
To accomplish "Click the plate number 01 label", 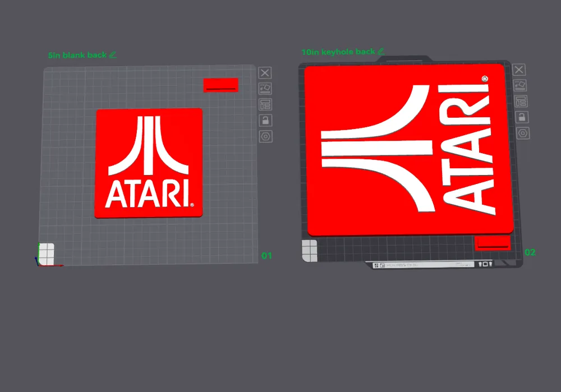I will 266,256.
